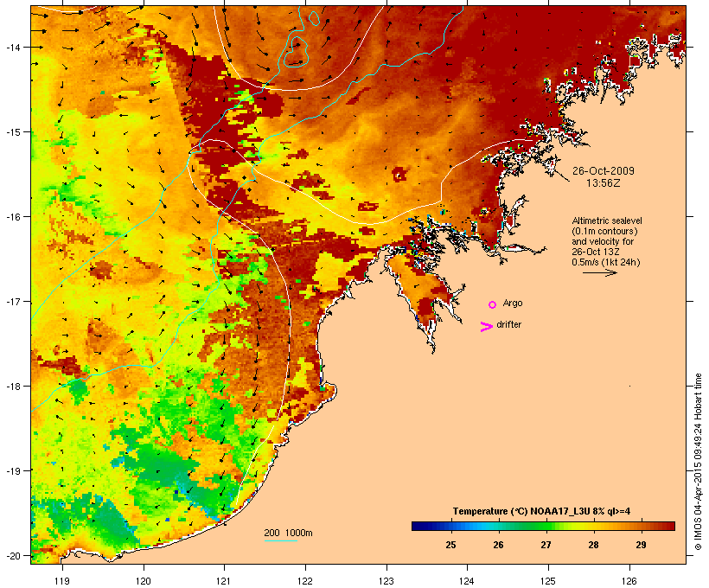Screen dimensions: 709x588
Task: Click the temperature color bar near 27
Action: (546, 526)
